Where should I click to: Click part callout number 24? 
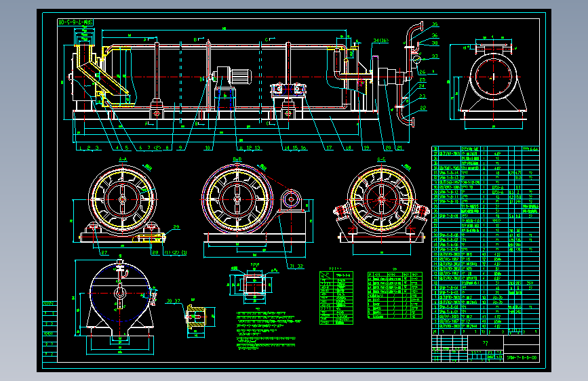tap(423, 86)
